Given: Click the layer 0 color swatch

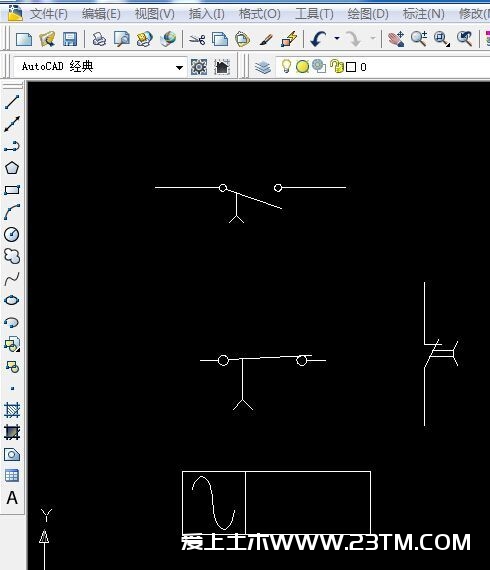Looking at the screenshot, I should (351, 67).
